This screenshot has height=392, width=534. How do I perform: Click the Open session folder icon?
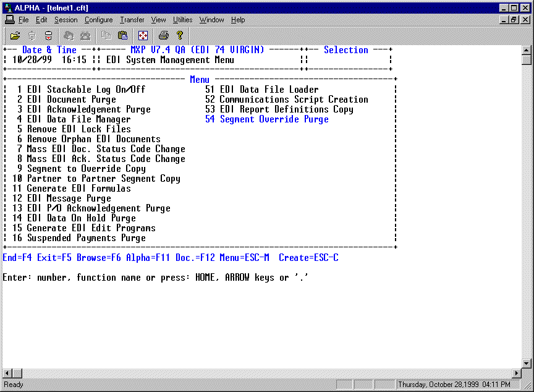15,35
